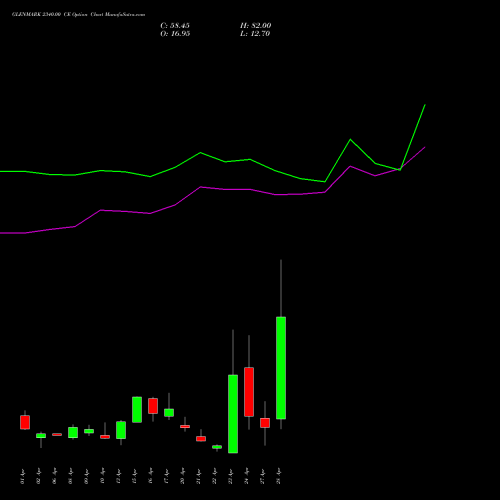Click the green candle for 15 Apr
The image size is (500, 500).
pos(137,410)
